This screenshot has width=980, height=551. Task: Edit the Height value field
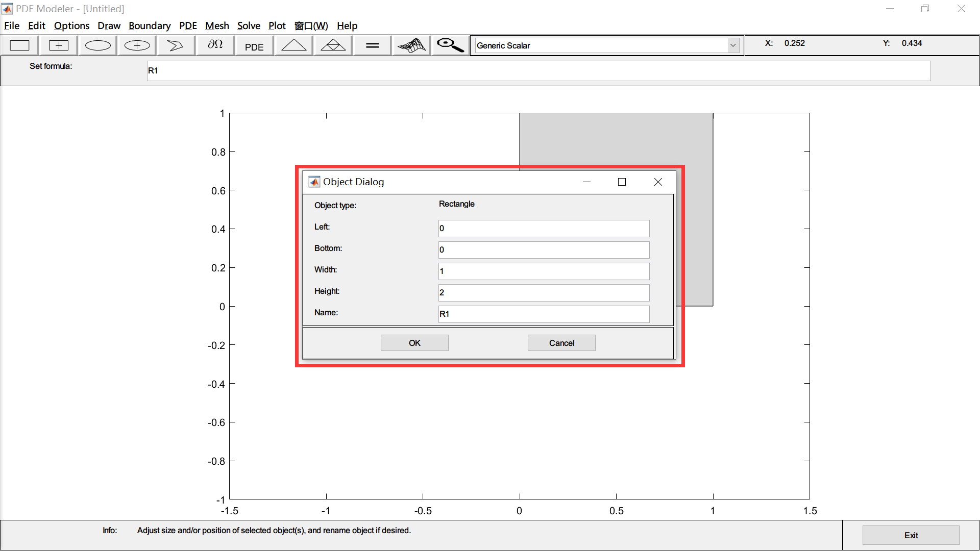543,292
